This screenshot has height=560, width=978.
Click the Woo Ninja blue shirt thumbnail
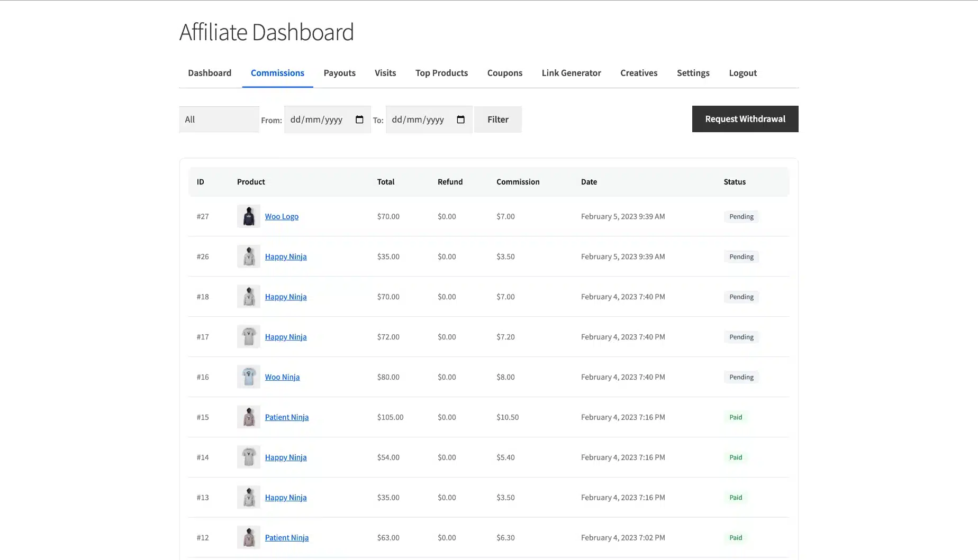[248, 377]
